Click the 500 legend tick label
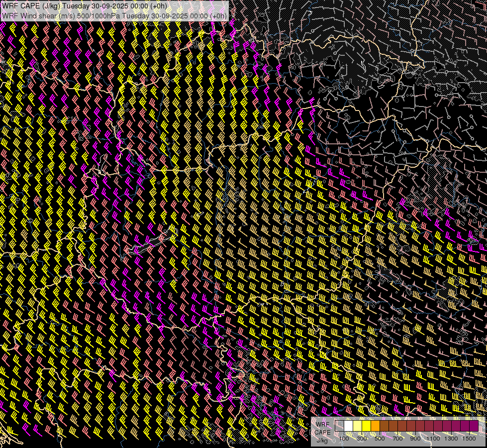487x448 pixels. coord(380,439)
